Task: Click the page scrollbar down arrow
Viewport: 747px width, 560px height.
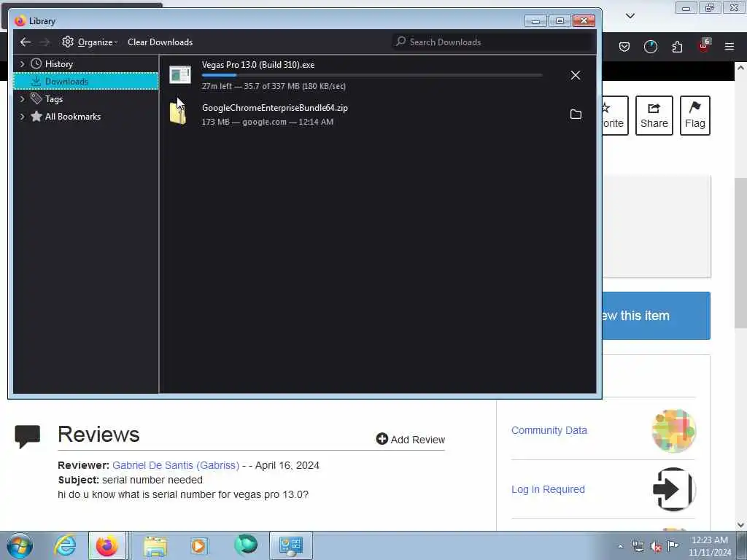Action: click(x=740, y=525)
